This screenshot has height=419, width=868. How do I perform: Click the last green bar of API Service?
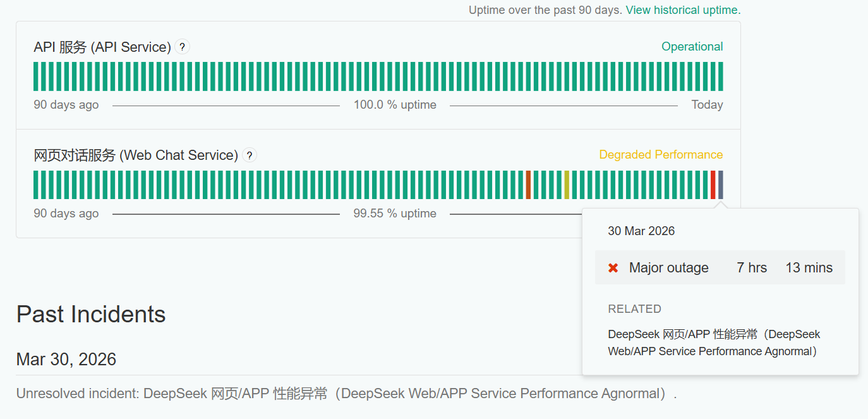[721, 76]
